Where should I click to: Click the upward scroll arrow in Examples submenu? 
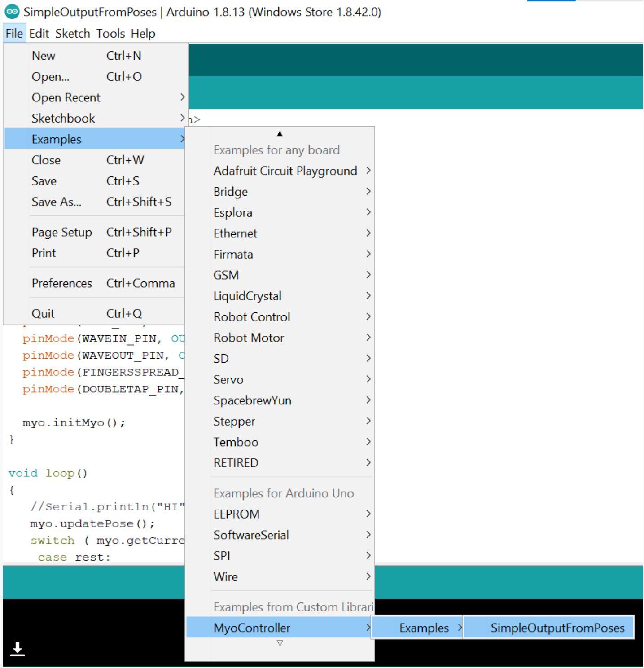(280, 133)
